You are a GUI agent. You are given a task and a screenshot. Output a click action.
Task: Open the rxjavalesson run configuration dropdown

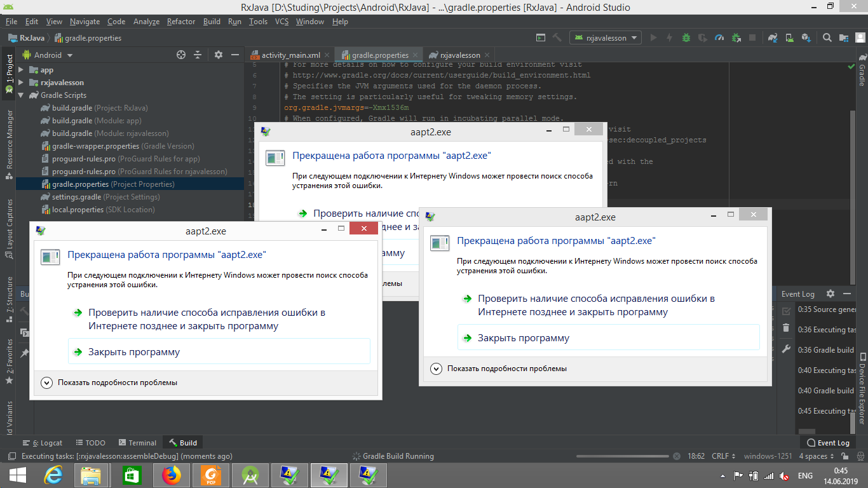click(x=605, y=37)
